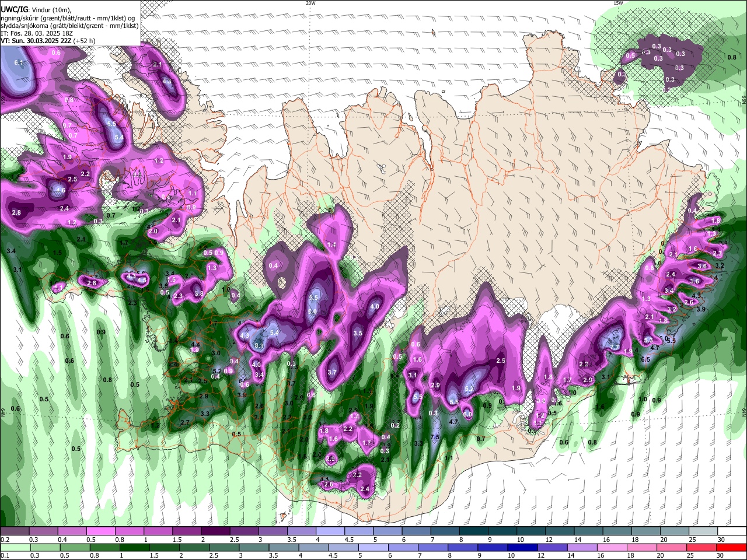Pick the darkest green 1 swatch in lower legend
The height and width of the screenshot is (560, 747).
[x=134, y=547]
